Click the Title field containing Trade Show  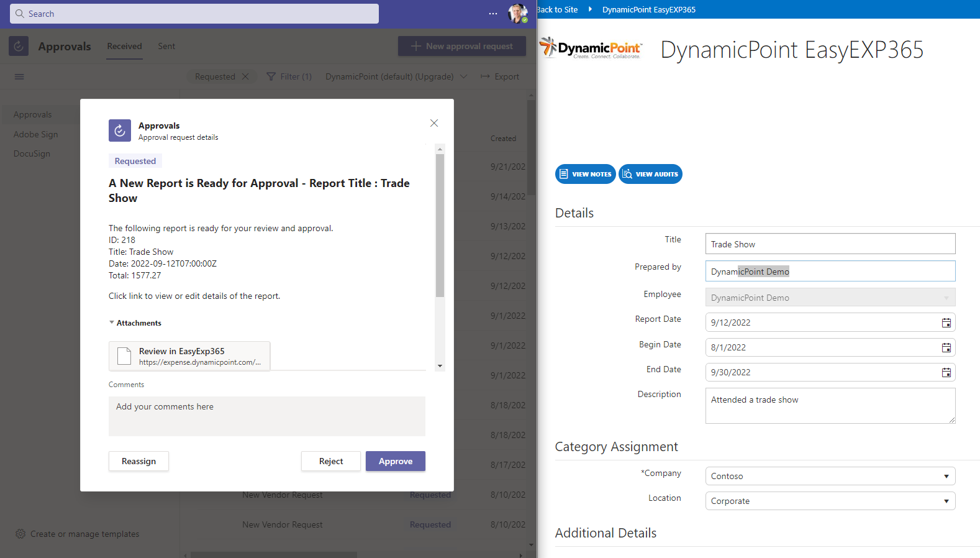click(830, 244)
